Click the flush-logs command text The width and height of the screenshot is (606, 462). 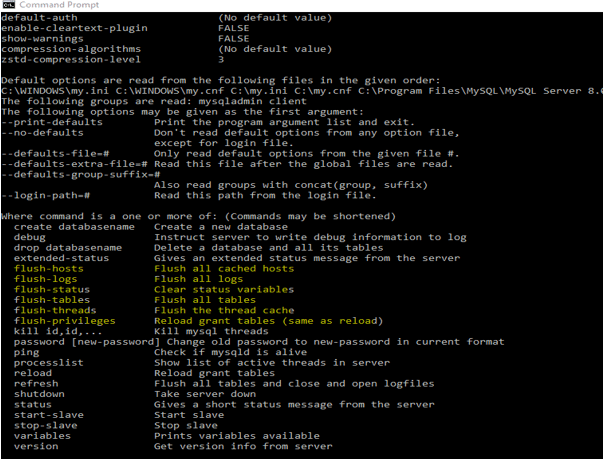click(x=44, y=278)
